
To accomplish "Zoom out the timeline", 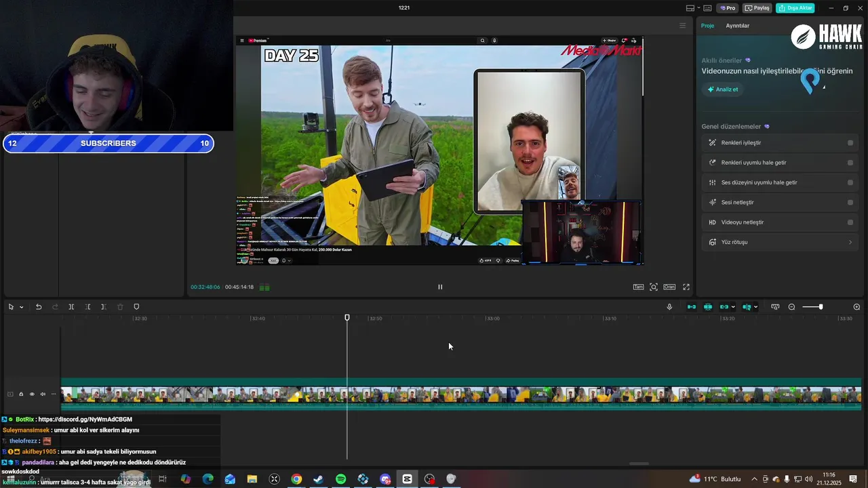I will pyautogui.click(x=791, y=307).
